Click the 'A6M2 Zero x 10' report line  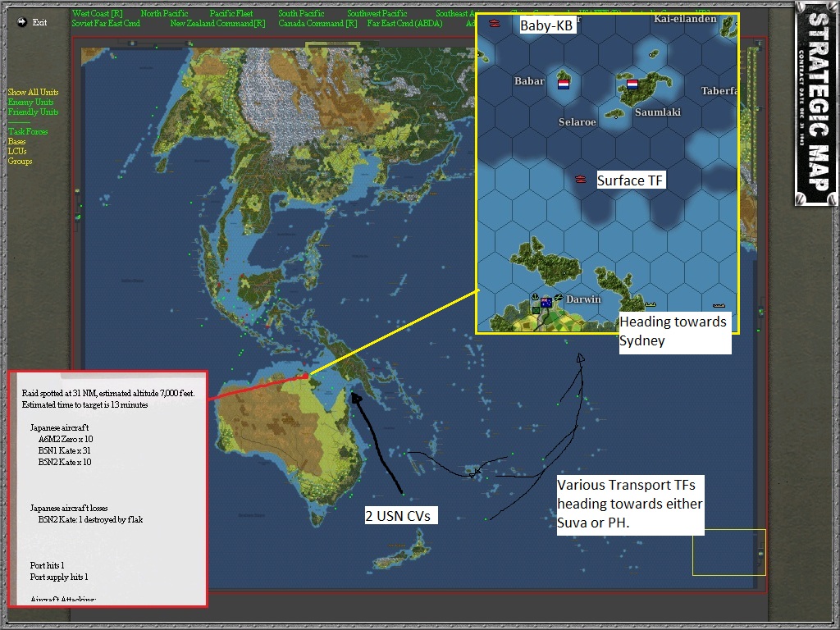click(x=66, y=440)
